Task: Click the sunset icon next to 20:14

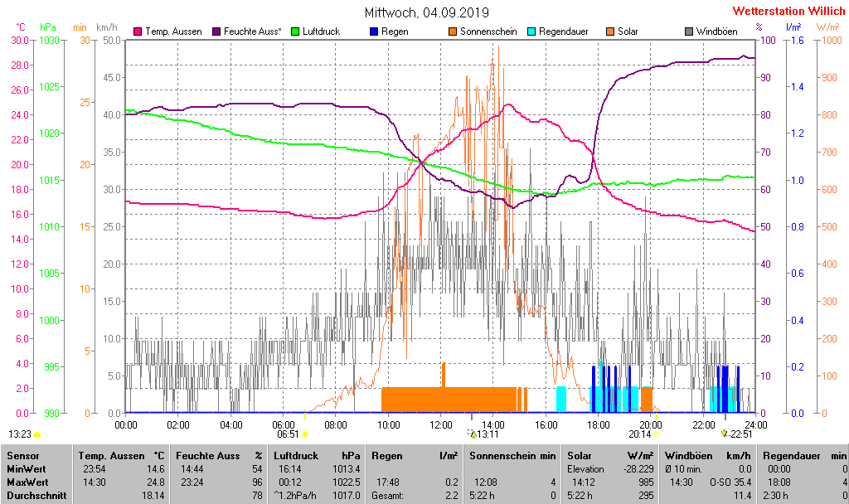Action: coord(657,434)
